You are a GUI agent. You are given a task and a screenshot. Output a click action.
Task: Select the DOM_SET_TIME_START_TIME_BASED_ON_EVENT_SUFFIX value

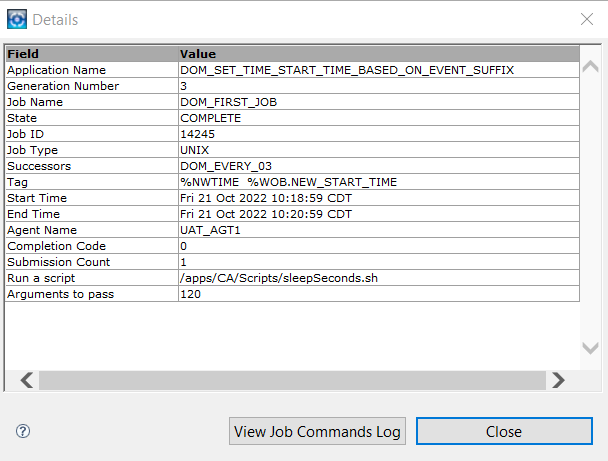coord(379,70)
